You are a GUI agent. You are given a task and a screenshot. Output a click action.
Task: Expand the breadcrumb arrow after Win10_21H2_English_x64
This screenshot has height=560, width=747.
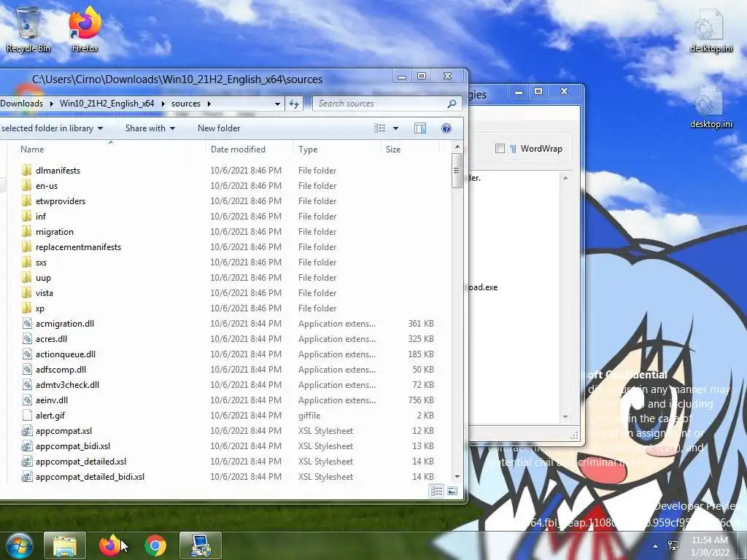pyautogui.click(x=163, y=104)
